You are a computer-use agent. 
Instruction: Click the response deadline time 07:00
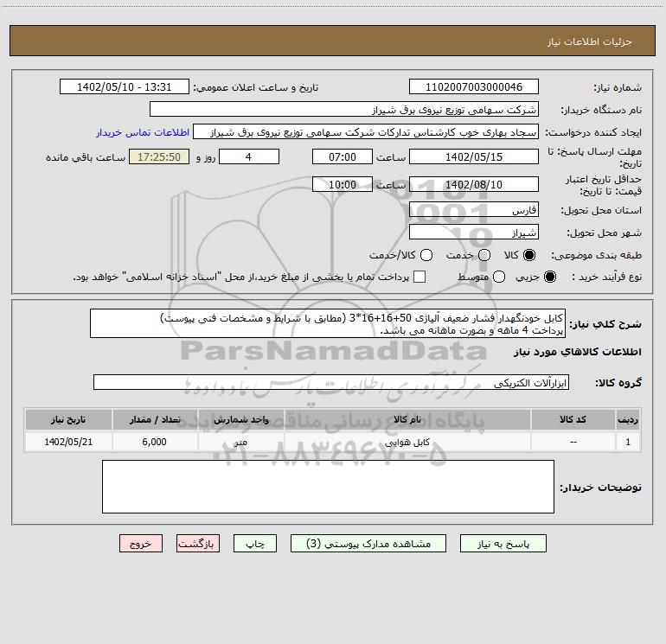(x=343, y=156)
